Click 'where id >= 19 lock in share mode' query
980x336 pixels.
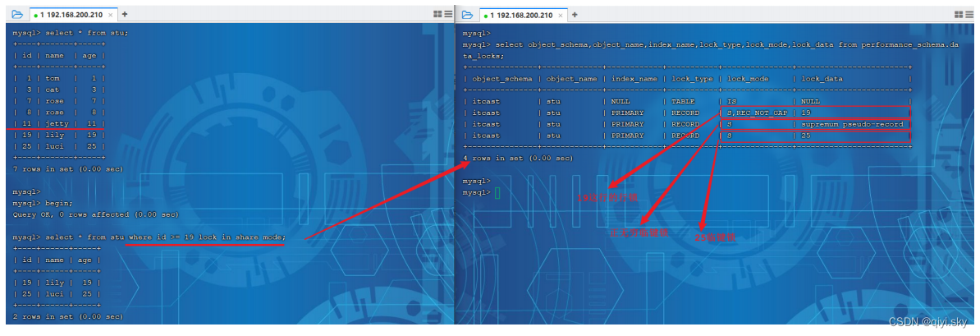(206, 237)
